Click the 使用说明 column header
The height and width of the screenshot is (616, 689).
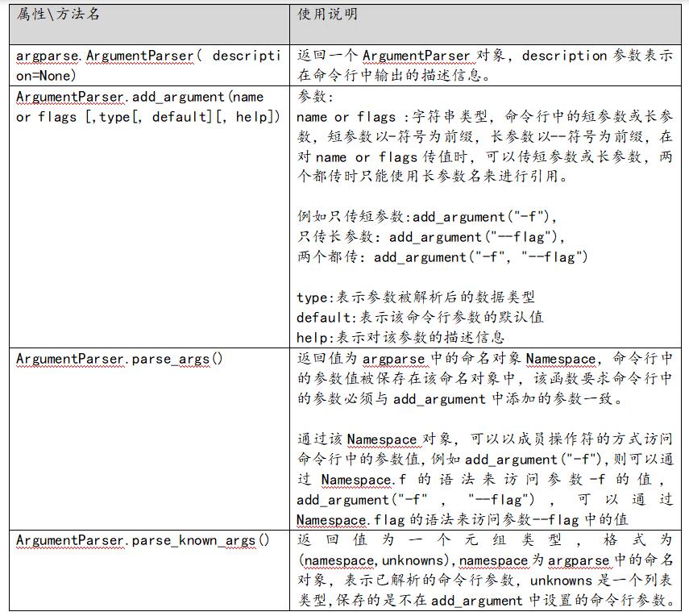tap(327, 15)
